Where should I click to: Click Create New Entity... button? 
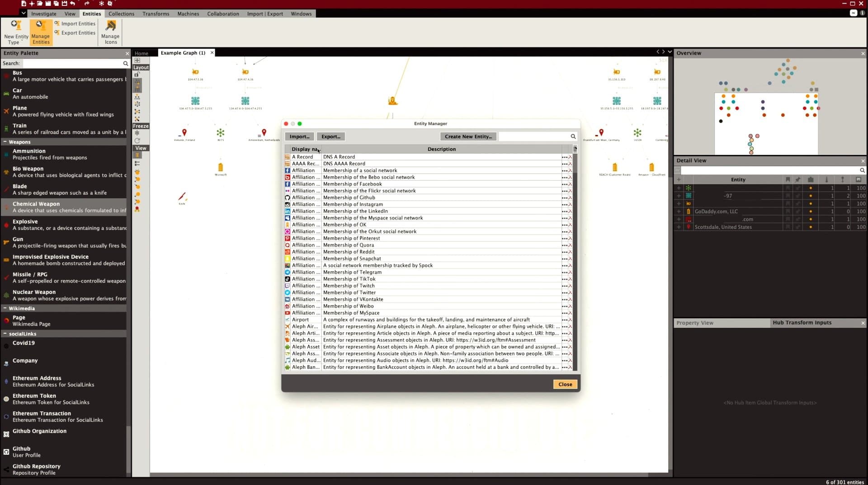point(468,137)
